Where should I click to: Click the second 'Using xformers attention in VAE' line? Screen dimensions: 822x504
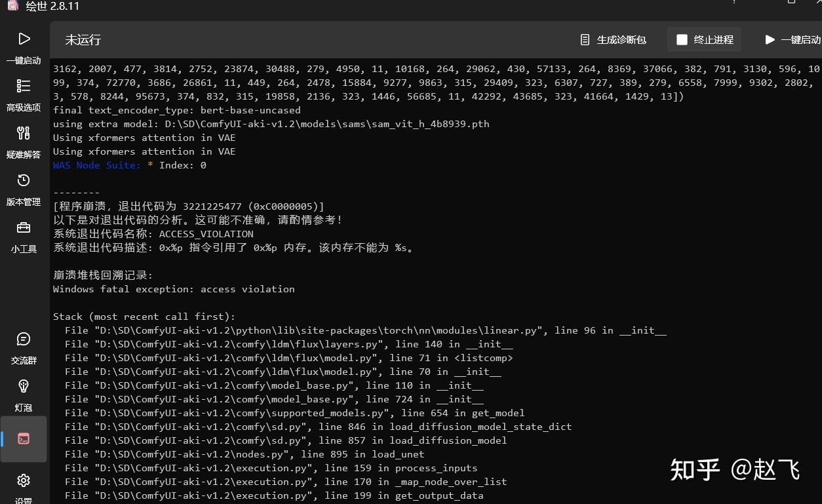click(x=144, y=151)
